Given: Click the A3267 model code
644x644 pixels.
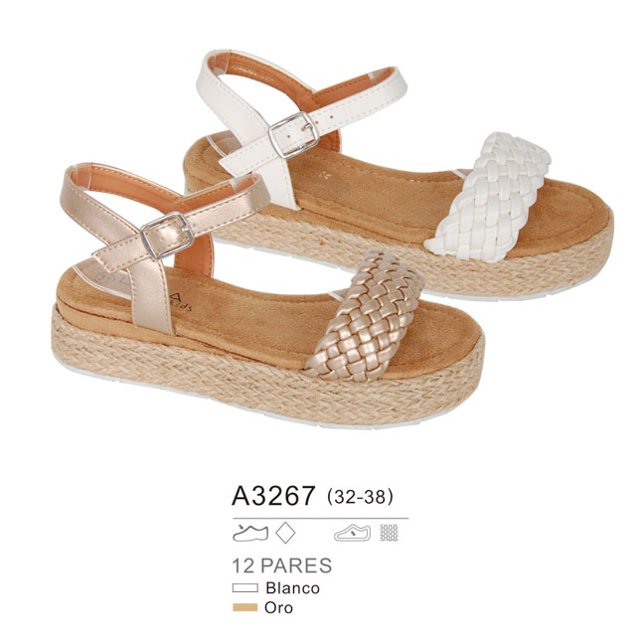Looking at the screenshot, I should tap(273, 495).
